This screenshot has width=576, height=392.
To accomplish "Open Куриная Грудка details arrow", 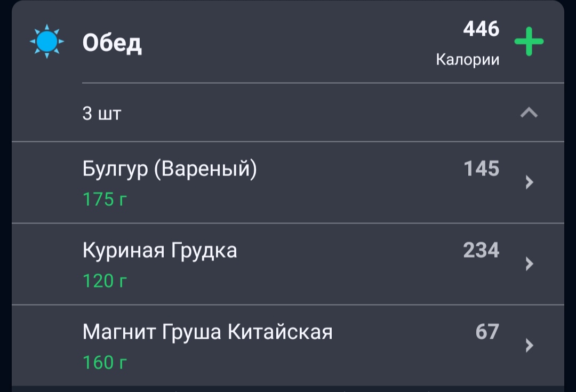I will click(529, 264).
